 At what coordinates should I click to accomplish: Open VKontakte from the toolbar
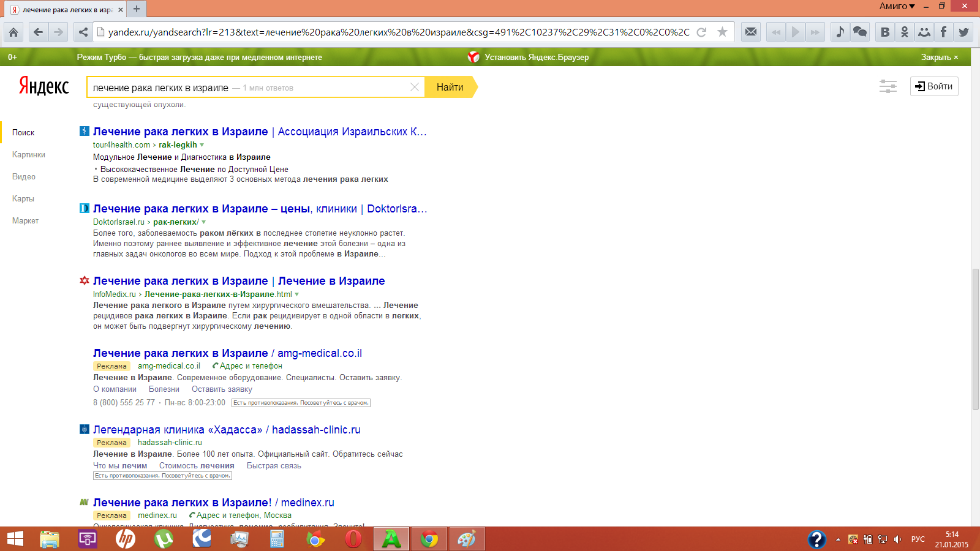click(x=885, y=32)
